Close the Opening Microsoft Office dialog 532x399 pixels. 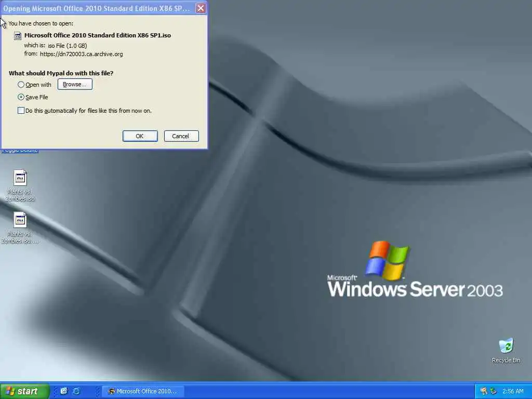click(201, 8)
